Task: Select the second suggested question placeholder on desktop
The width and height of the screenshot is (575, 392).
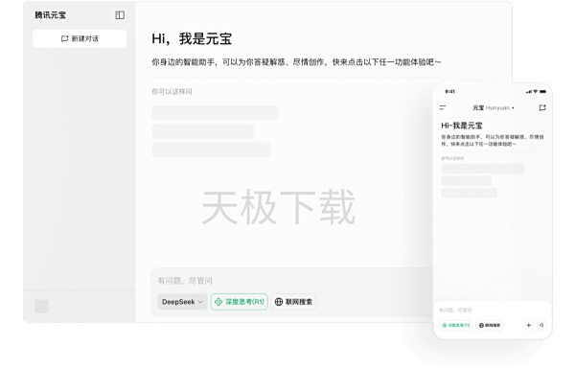Action: [x=202, y=131]
